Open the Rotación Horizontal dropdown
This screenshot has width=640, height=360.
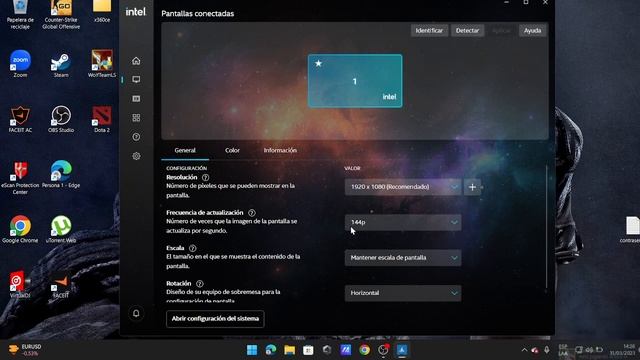pos(403,293)
